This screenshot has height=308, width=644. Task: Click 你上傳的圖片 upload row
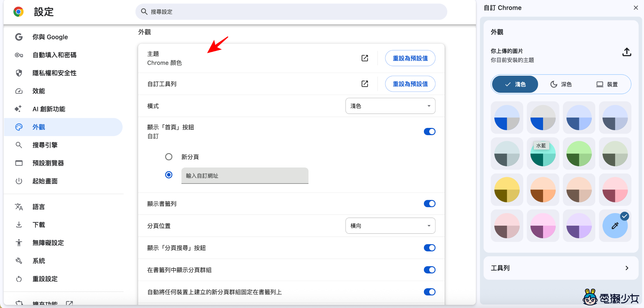click(x=561, y=55)
